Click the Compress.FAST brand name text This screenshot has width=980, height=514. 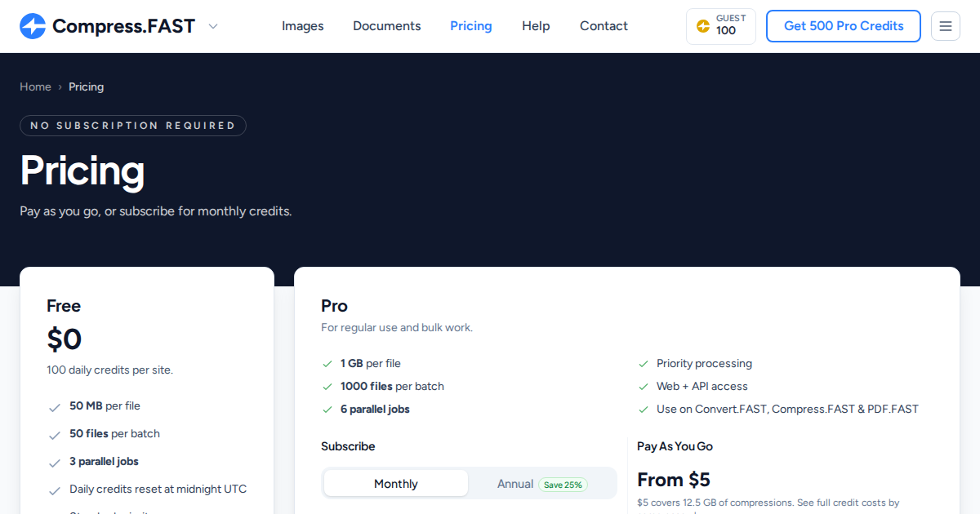coord(123,26)
